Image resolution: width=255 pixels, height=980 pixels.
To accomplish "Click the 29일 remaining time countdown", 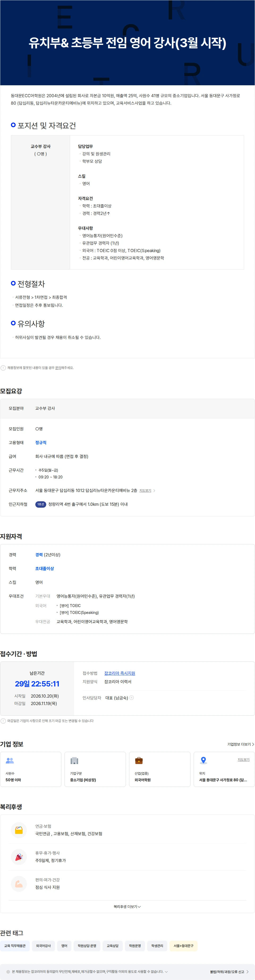I will coord(37,684).
